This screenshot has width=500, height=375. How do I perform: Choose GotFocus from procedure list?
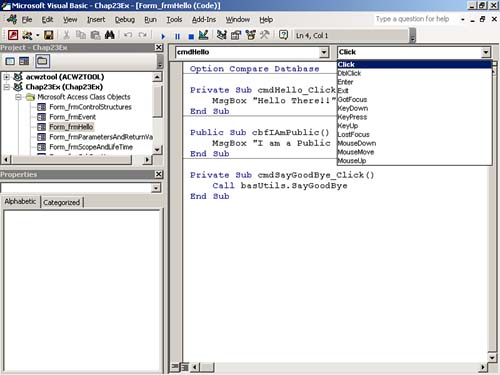coord(414,99)
